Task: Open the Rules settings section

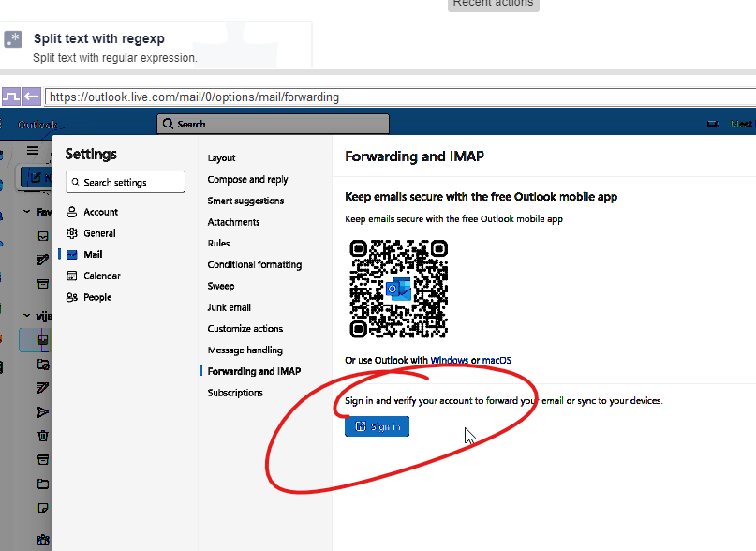Action: (218, 244)
